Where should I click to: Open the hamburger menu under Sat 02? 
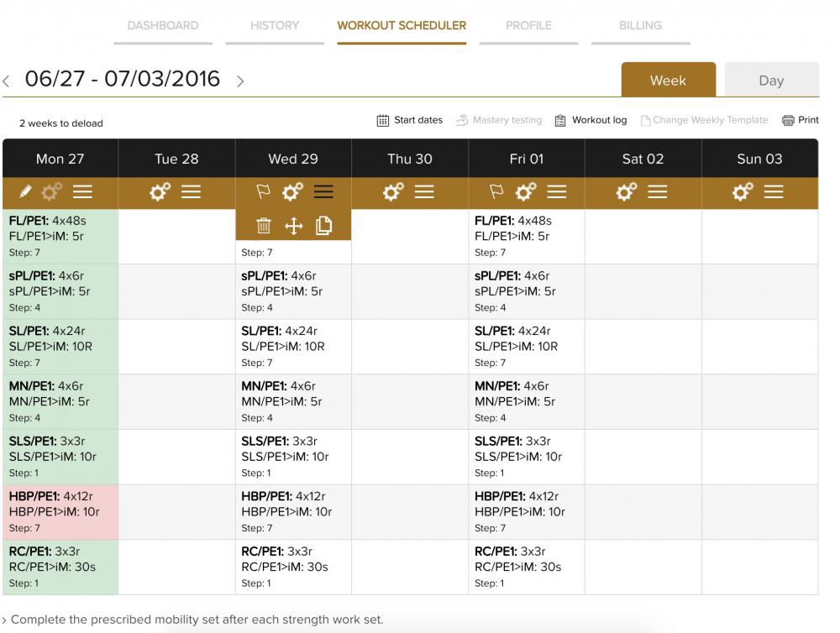pyautogui.click(x=658, y=191)
